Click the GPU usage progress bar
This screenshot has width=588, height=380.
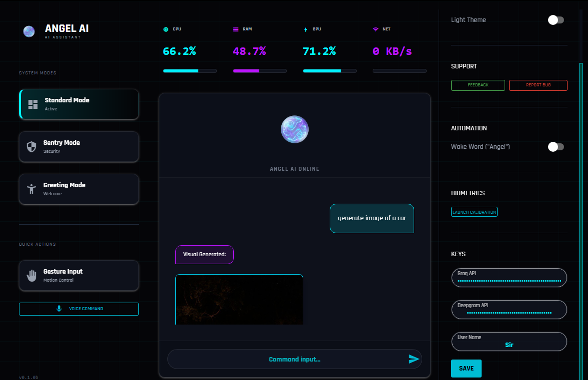(330, 71)
